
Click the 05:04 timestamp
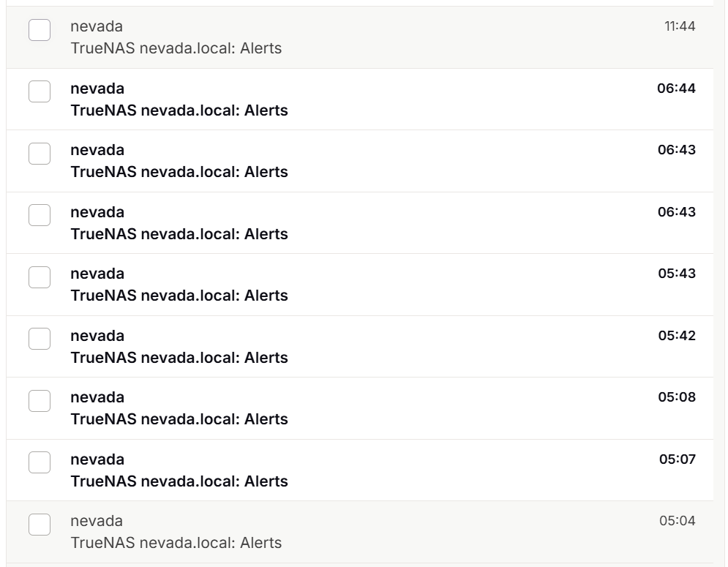point(677,521)
